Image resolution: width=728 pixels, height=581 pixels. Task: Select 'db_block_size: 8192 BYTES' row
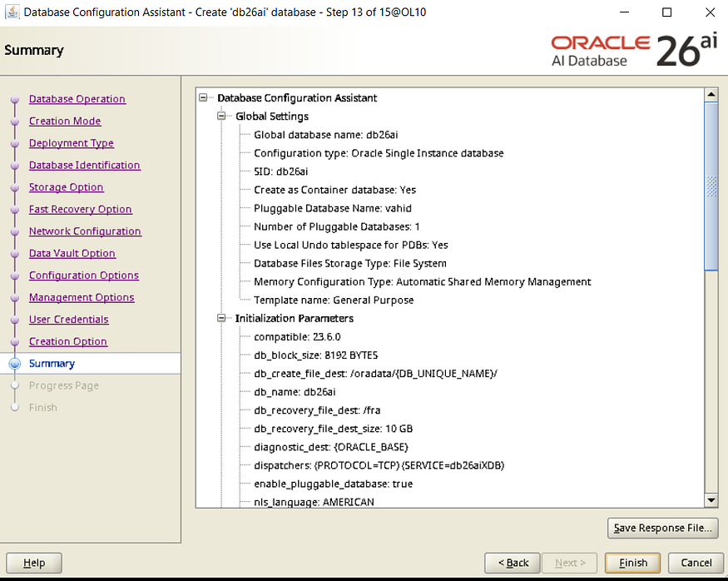pyautogui.click(x=315, y=355)
